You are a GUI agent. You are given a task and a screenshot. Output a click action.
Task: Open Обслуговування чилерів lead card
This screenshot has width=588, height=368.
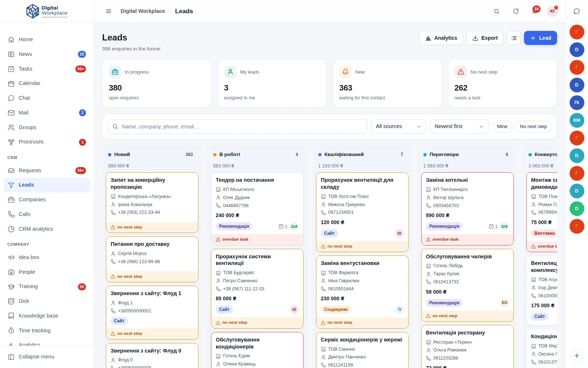[x=467, y=285]
